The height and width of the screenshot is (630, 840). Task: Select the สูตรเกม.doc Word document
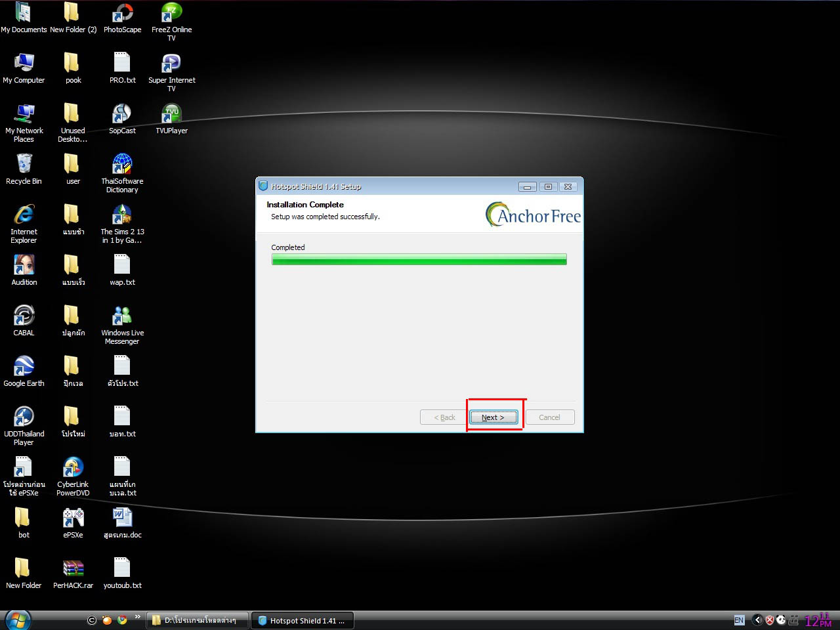(x=122, y=523)
